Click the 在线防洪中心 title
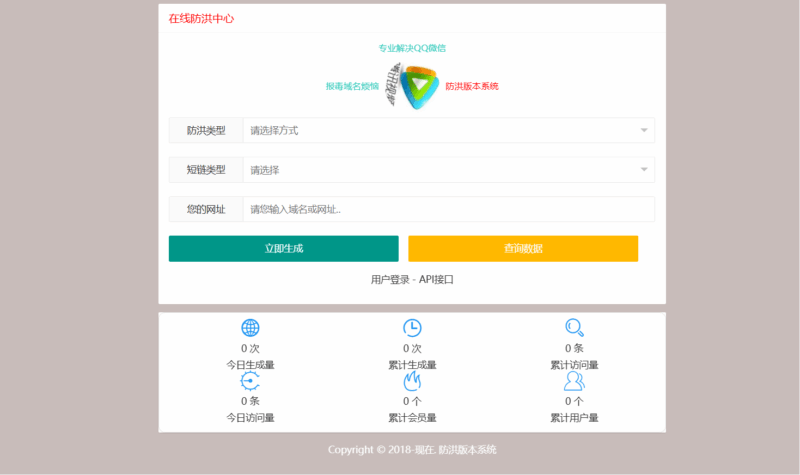 click(201, 19)
